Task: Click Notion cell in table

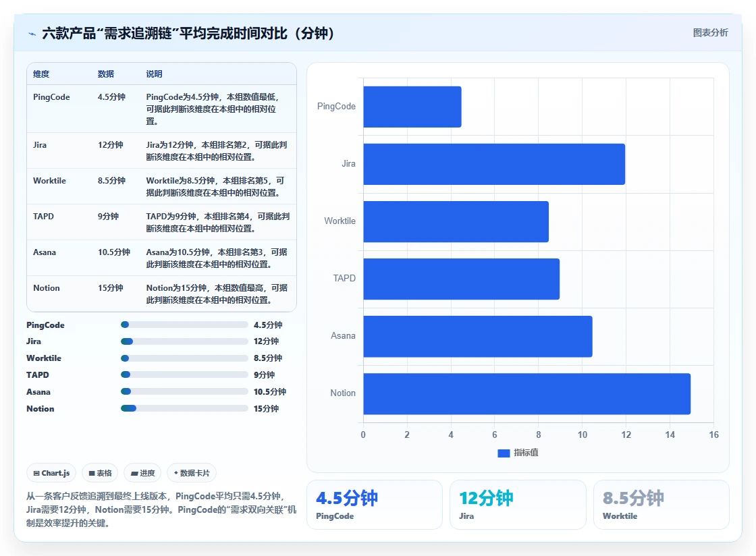Action: point(47,287)
